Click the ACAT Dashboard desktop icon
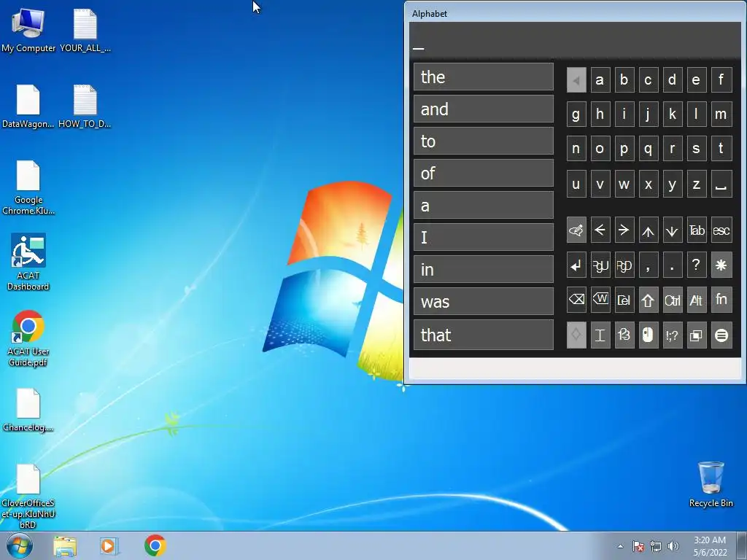This screenshot has height=560, width=747. tap(28, 262)
